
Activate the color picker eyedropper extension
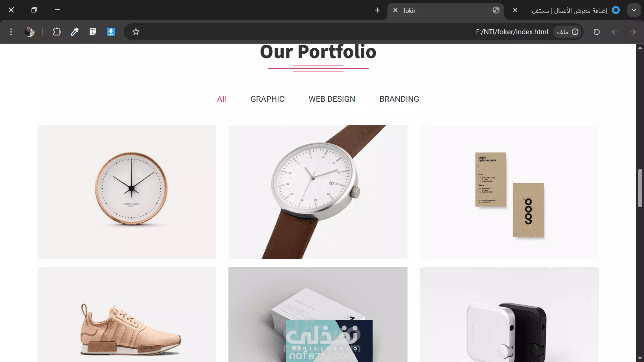[74, 32]
